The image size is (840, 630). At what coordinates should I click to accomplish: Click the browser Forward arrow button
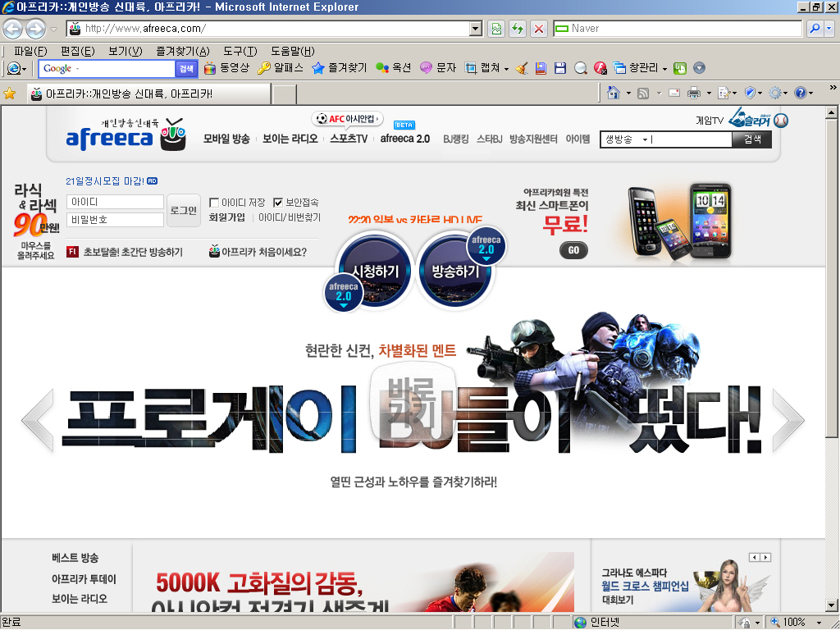tap(36, 29)
